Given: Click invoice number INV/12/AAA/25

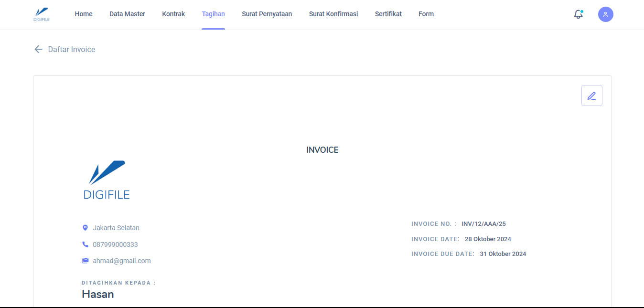Looking at the screenshot, I should (483, 223).
